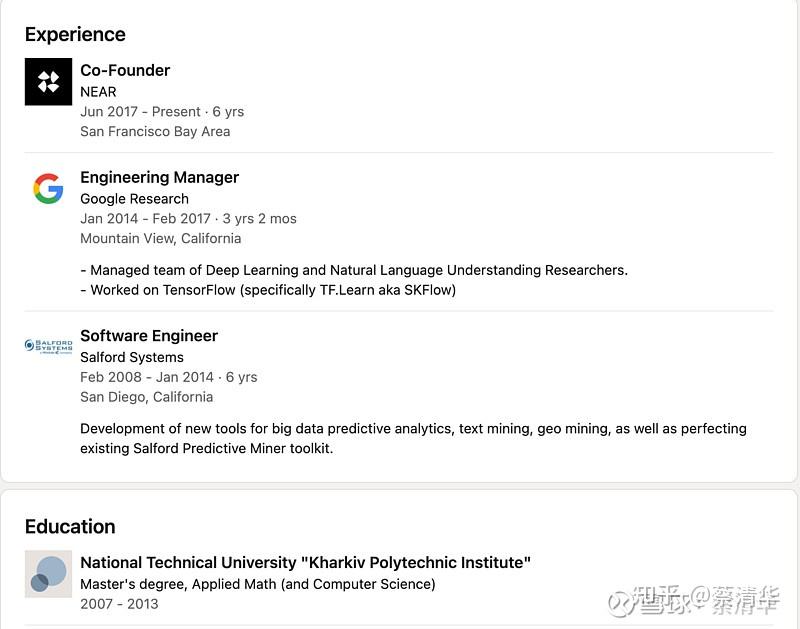Open the Google Research company link
Screen dimensions: 800x629
pos(135,199)
